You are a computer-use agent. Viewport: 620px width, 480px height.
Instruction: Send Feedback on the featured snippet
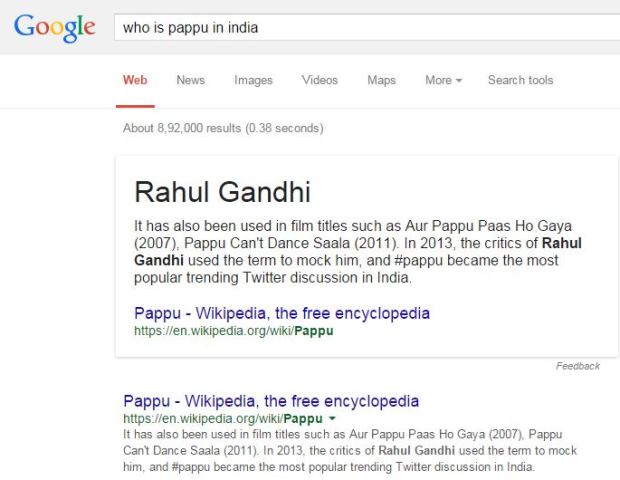click(578, 366)
